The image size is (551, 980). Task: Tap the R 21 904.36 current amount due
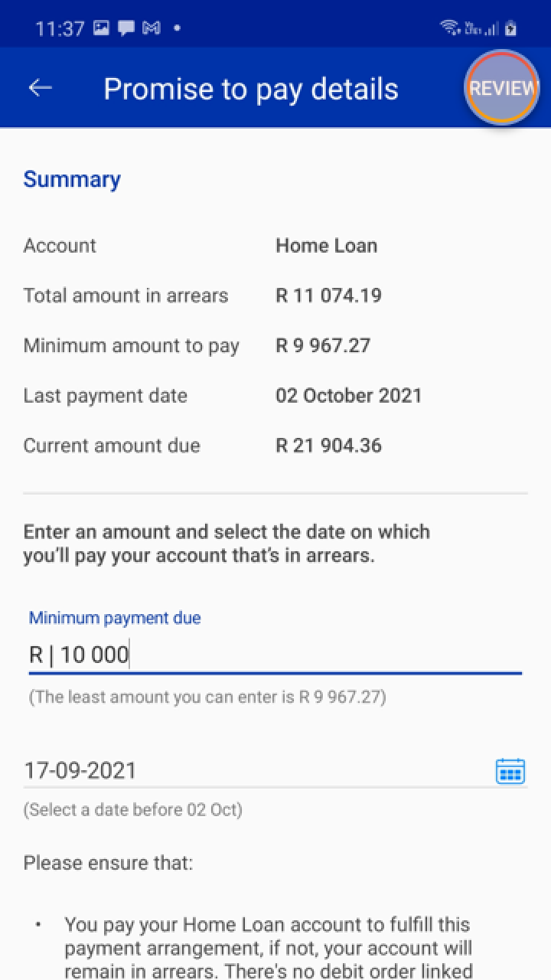point(328,446)
